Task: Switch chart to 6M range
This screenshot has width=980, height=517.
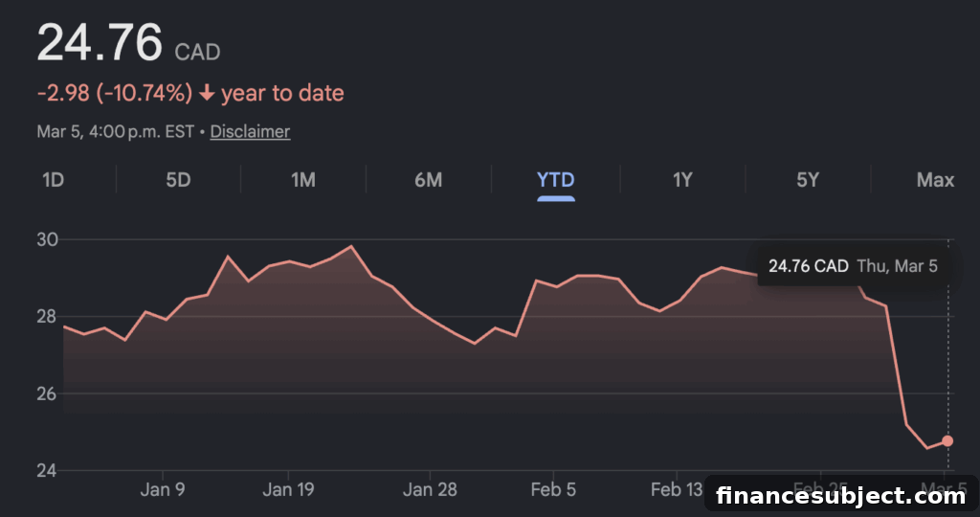Action: (429, 180)
